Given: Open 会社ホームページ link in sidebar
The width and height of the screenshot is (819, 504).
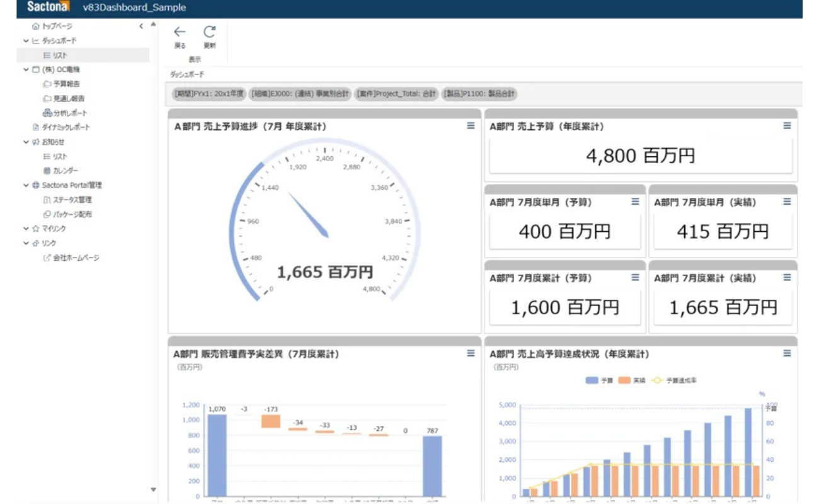Looking at the screenshot, I should [x=75, y=258].
